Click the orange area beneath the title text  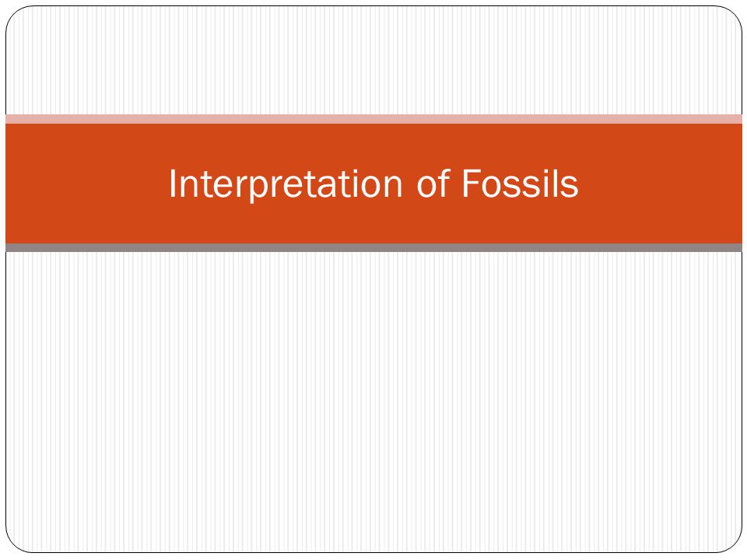[373, 223]
